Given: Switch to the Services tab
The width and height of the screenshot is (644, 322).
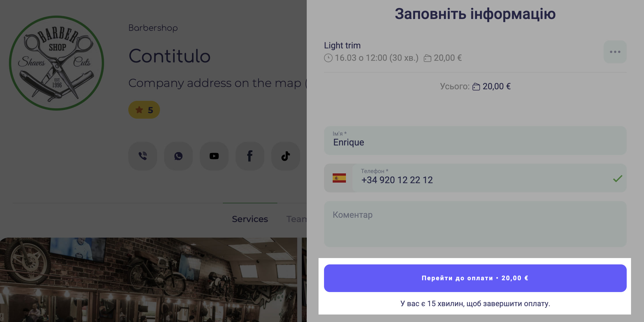Looking at the screenshot, I should pos(250,219).
